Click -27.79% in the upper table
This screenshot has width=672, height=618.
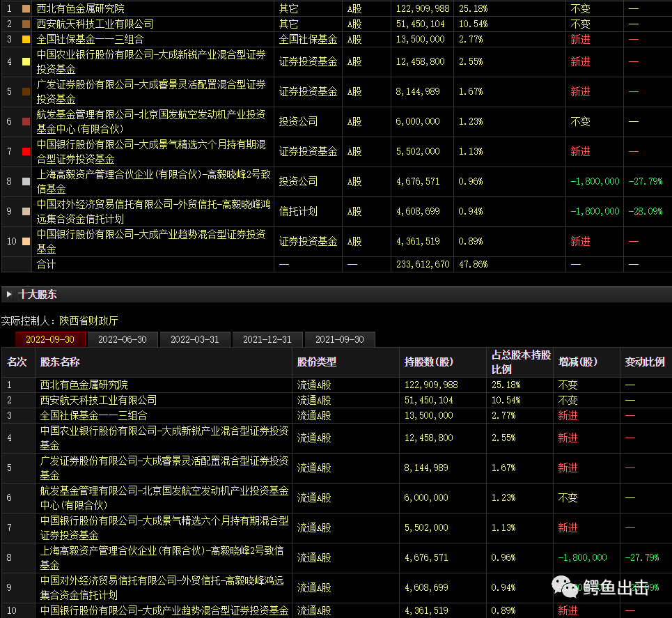pos(646,181)
